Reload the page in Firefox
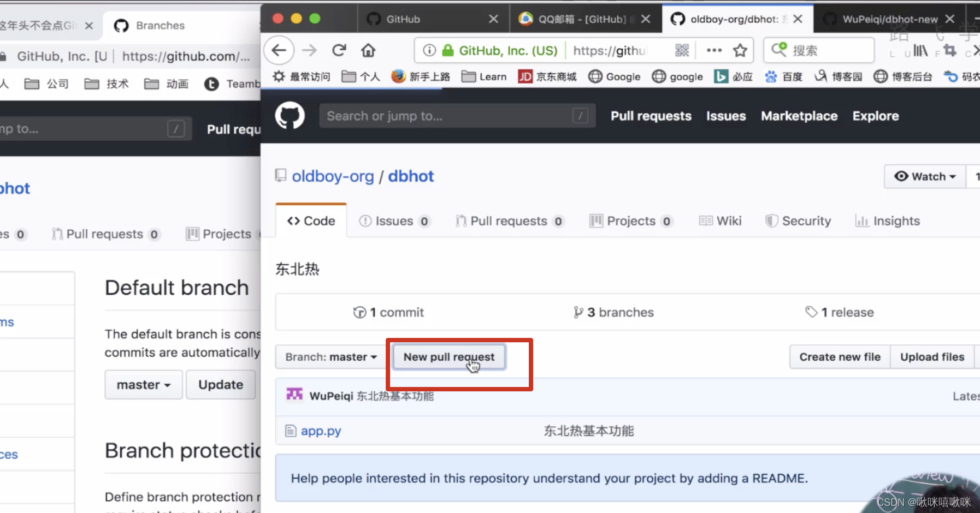This screenshot has height=513, width=980. (339, 51)
